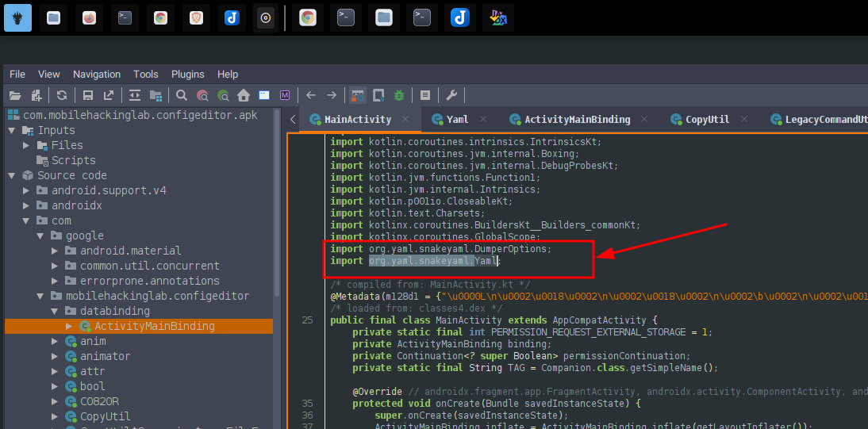Open the Kali dragon applications menu
The height and width of the screenshot is (429, 868).
(17, 17)
